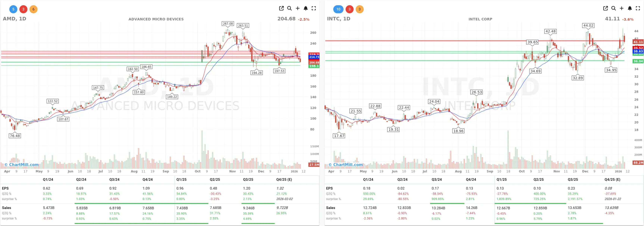Click the orange 6 rating badge on AMD
Image resolution: width=644 pixels, height=226 pixels.
pyautogui.click(x=34, y=9)
